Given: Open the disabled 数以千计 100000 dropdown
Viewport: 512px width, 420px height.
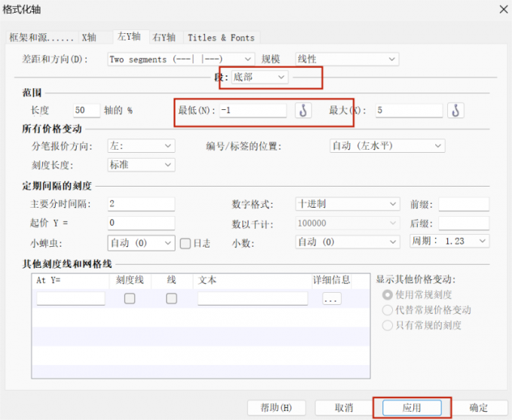Looking at the screenshot, I should 347,224.
